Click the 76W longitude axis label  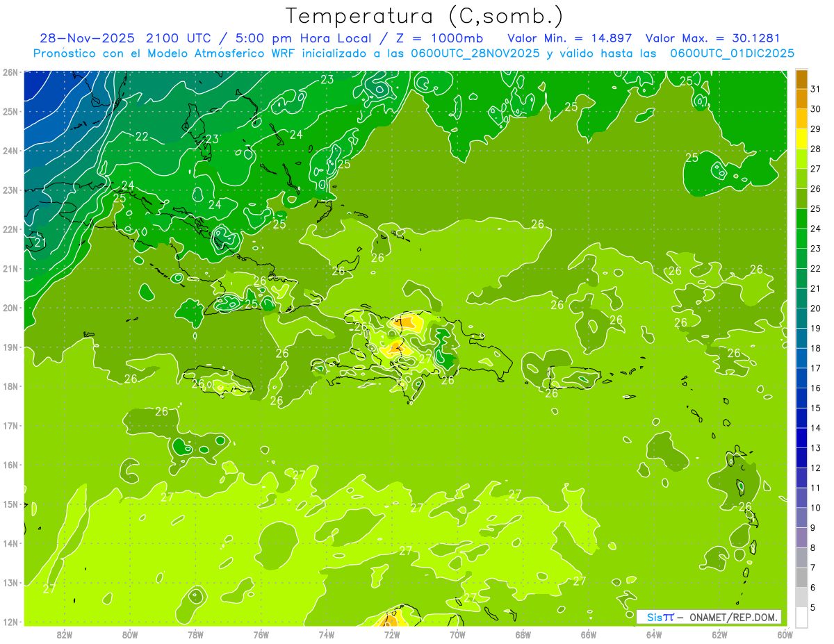pos(261,634)
